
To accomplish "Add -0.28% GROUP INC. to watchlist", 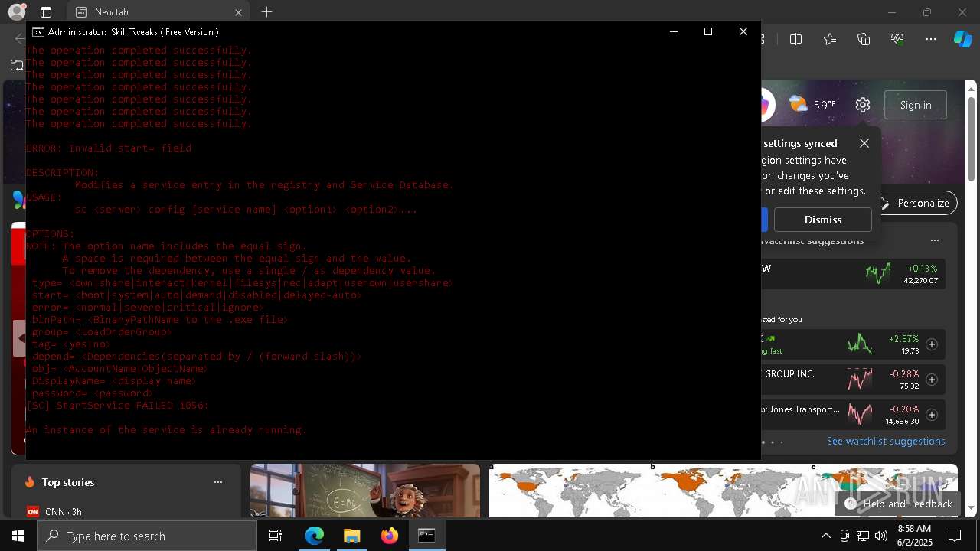I will pos(932,380).
